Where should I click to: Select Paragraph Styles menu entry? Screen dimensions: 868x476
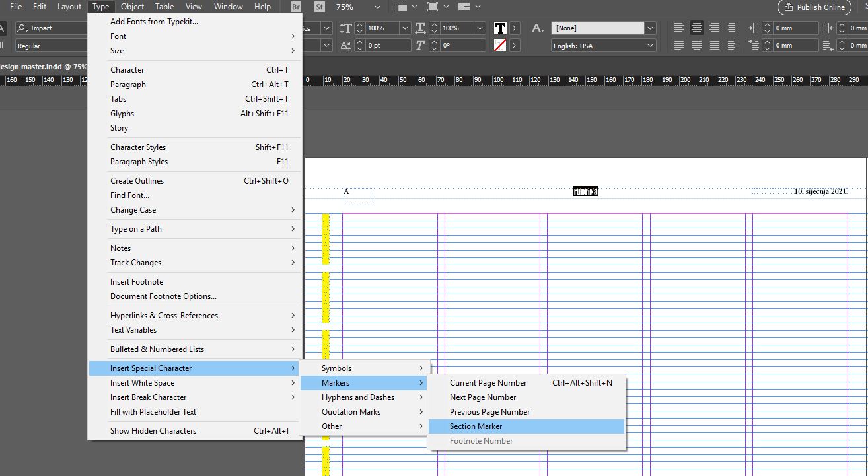pyautogui.click(x=195, y=162)
